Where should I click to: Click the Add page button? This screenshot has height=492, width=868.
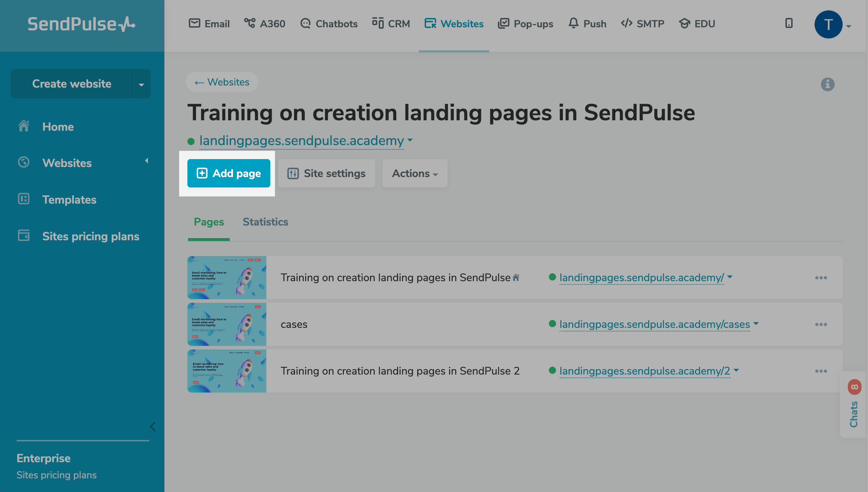coord(229,173)
